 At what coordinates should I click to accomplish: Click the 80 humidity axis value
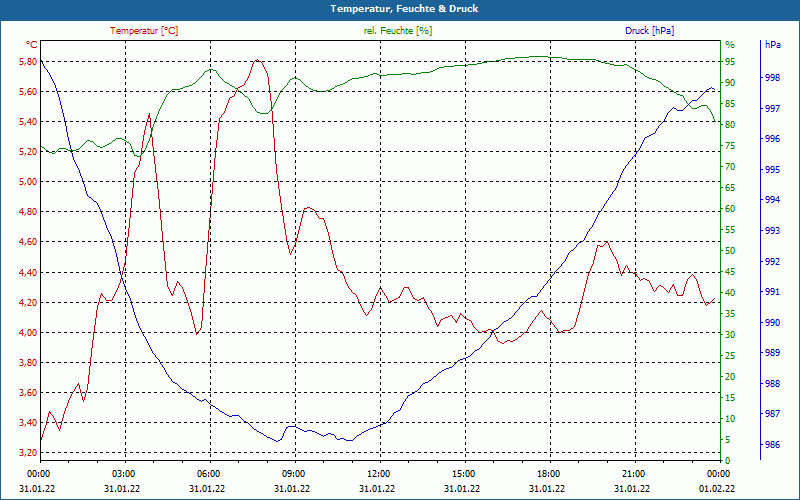tap(730, 125)
